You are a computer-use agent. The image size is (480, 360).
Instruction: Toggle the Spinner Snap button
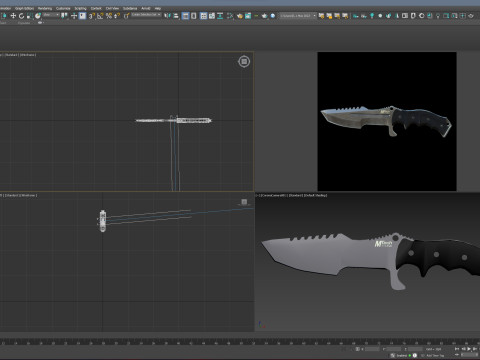point(117,16)
